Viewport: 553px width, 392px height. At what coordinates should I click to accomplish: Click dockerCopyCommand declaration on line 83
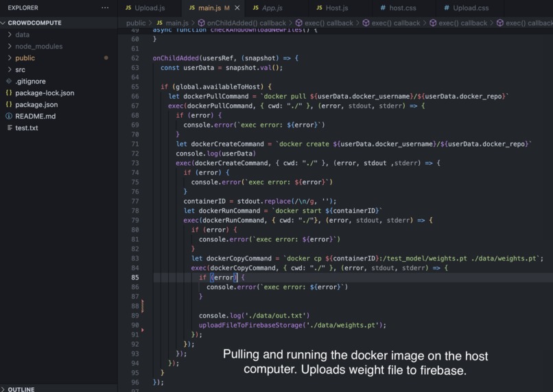click(x=239, y=258)
